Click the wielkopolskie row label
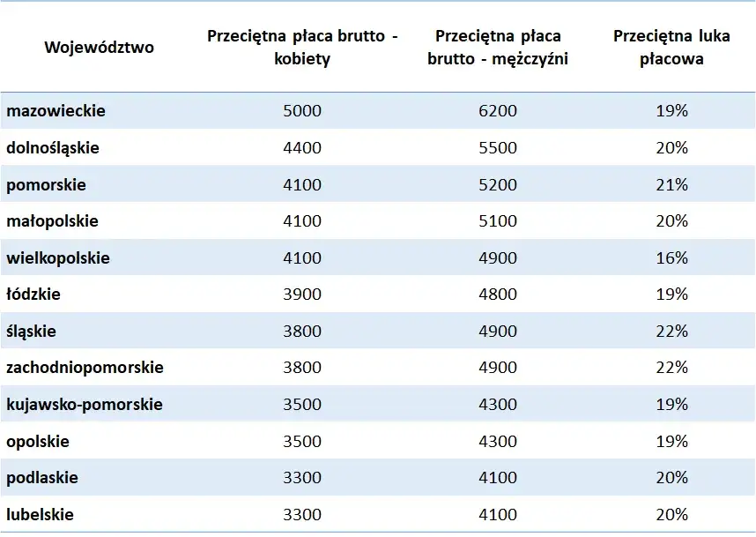 tap(58, 257)
